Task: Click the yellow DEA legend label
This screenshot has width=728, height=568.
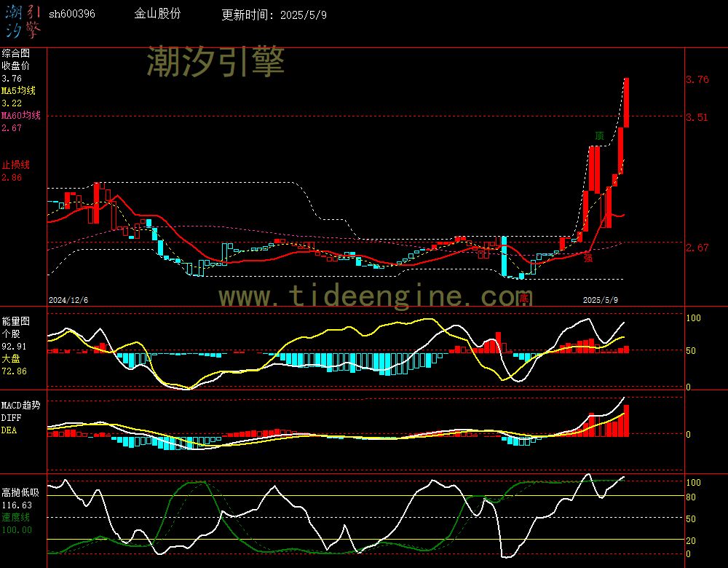Action: point(9,430)
